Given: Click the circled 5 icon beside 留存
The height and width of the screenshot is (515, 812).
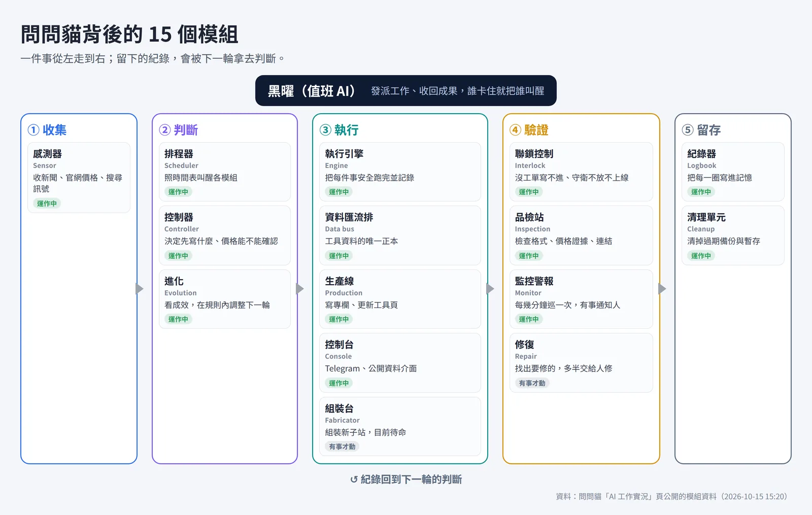Looking at the screenshot, I should tap(688, 130).
